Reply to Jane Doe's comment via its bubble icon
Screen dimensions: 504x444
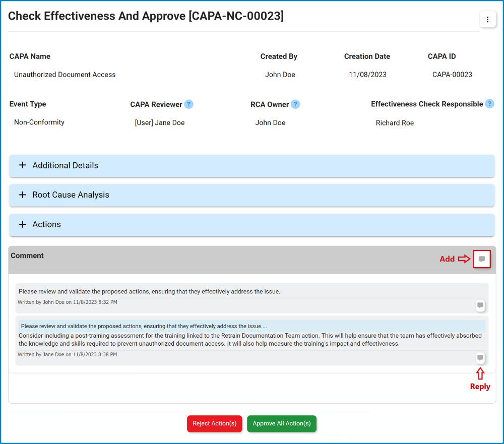480,358
